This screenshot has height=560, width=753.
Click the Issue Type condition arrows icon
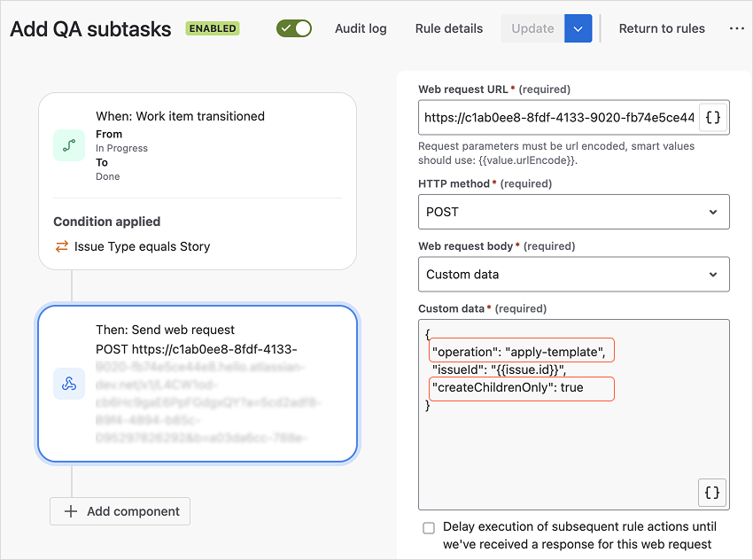[x=61, y=246]
